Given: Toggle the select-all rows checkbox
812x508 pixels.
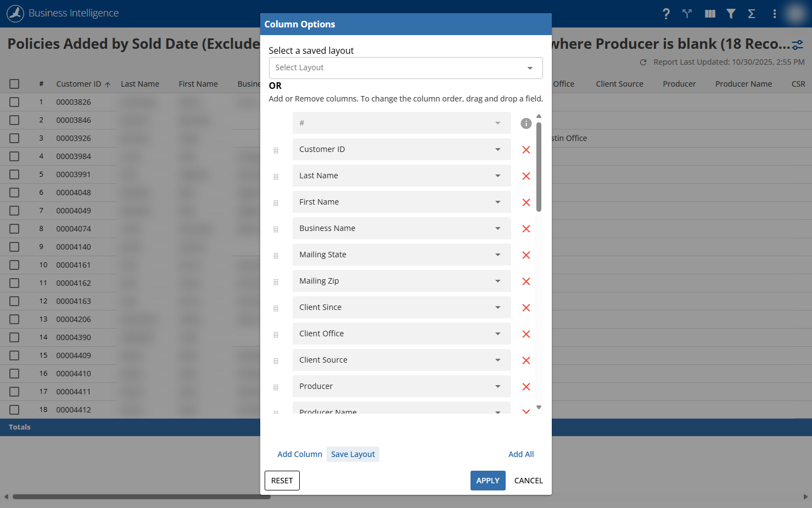Looking at the screenshot, I should (x=14, y=84).
